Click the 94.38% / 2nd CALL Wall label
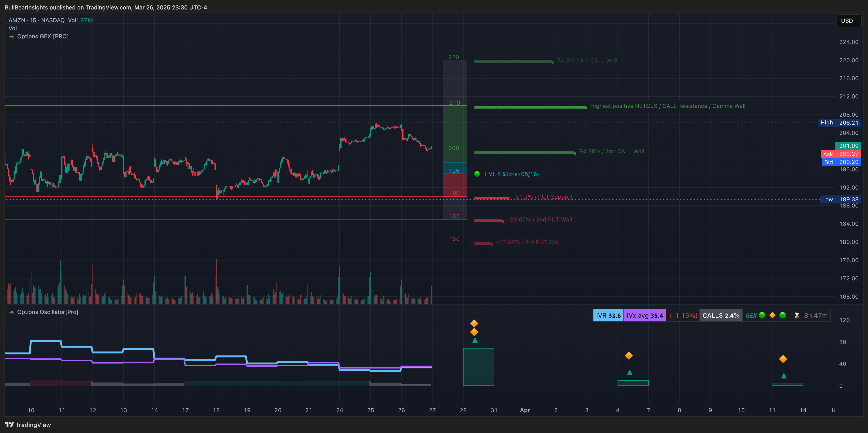Viewport: 868px width, 433px height. click(x=612, y=151)
